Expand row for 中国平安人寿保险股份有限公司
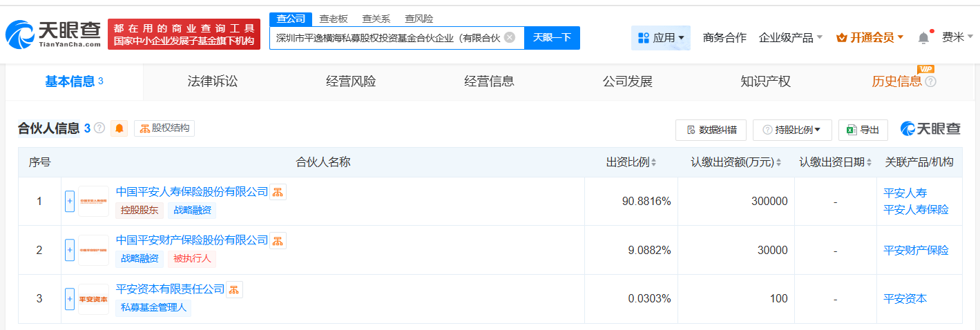Viewport: 980px width, 330px height. coord(70,202)
